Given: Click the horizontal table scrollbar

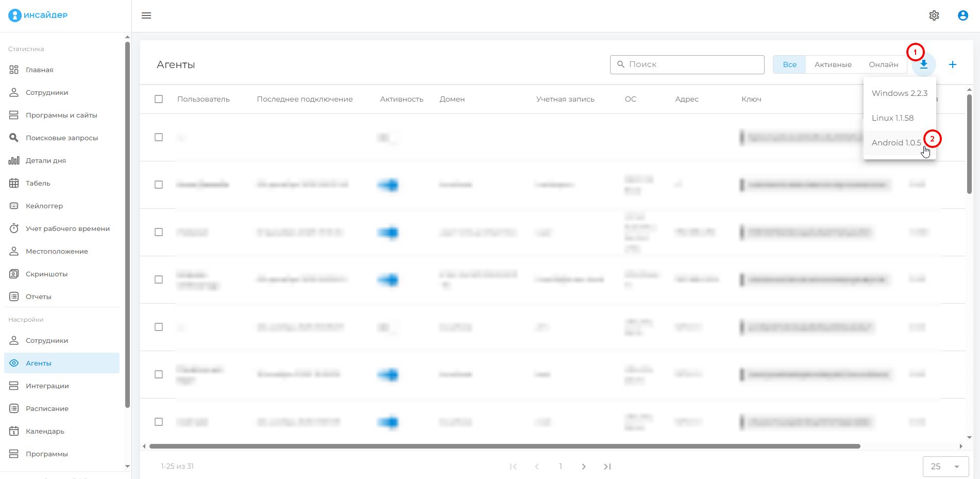Looking at the screenshot, I should (x=504, y=446).
